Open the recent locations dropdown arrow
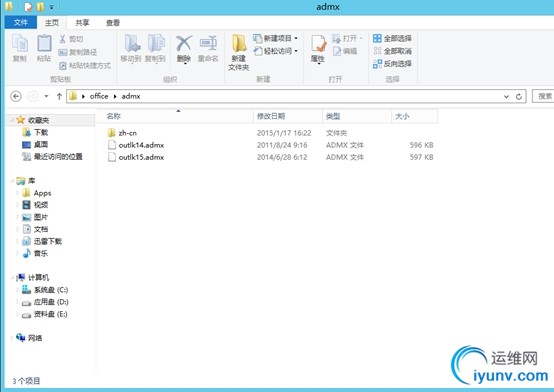This screenshot has height=392, width=554. click(46, 96)
